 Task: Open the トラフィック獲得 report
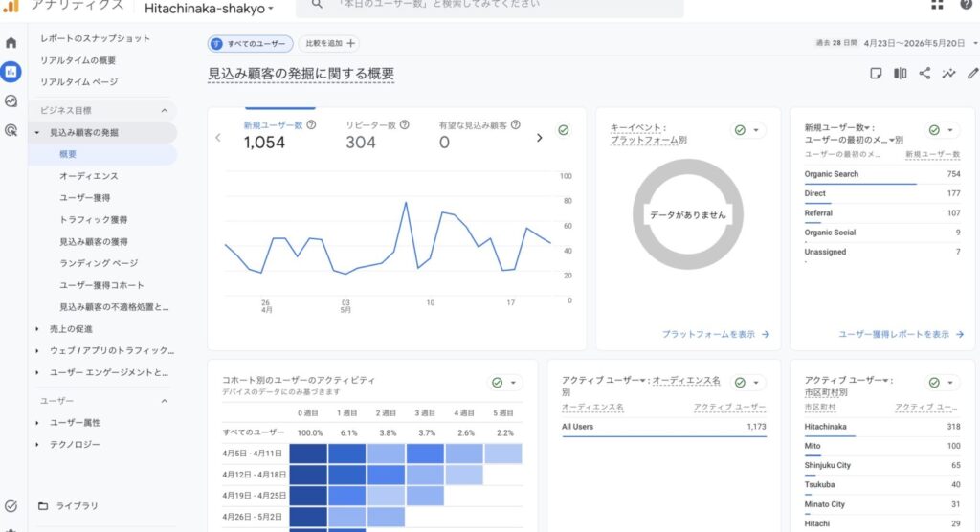(x=93, y=219)
